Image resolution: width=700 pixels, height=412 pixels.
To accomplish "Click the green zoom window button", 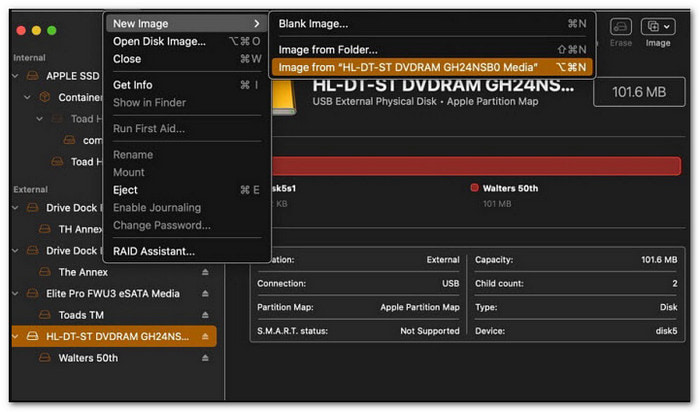I will [x=52, y=30].
